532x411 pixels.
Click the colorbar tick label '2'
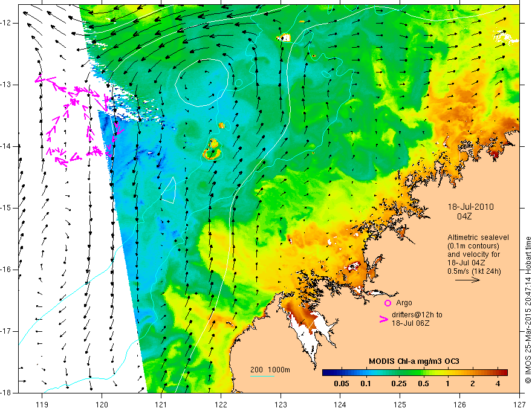pos(473,384)
